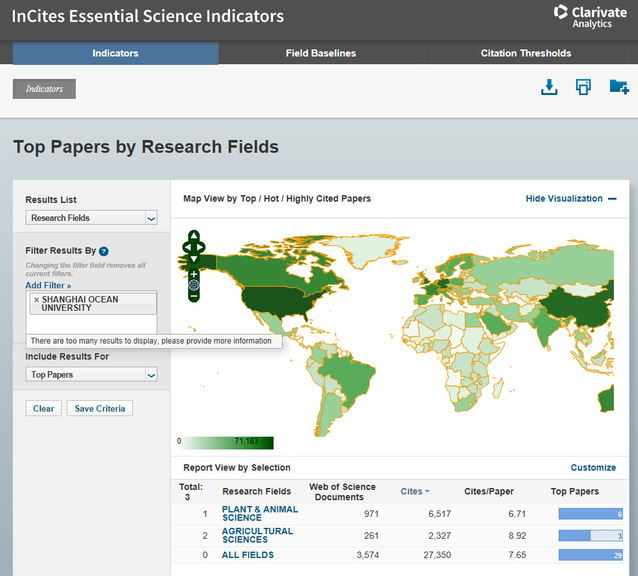The width and height of the screenshot is (638, 576).
Task: Click the Clear button
Action: pyautogui.click(x=43, y=408)
